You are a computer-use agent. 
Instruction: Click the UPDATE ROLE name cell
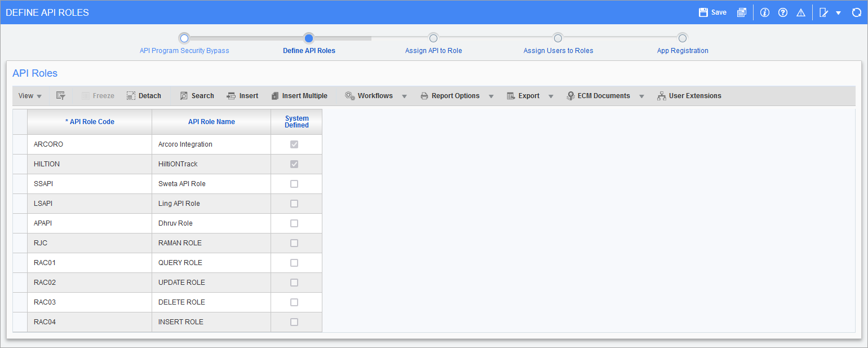(x=211, y=283)
